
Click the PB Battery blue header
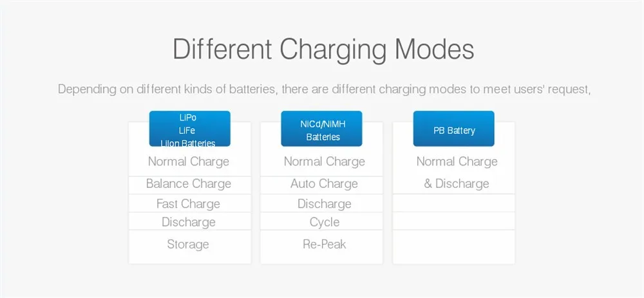tap(454, 129)
